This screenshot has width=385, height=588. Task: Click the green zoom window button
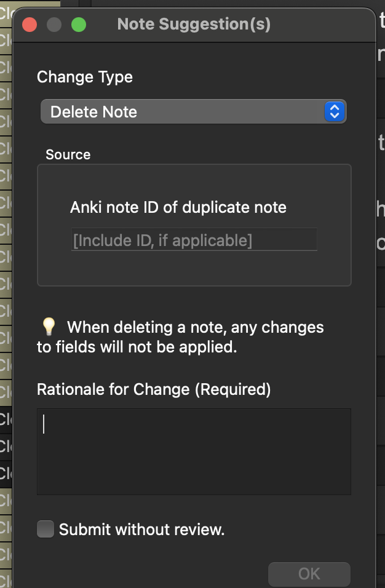click(x=79, y=25)
